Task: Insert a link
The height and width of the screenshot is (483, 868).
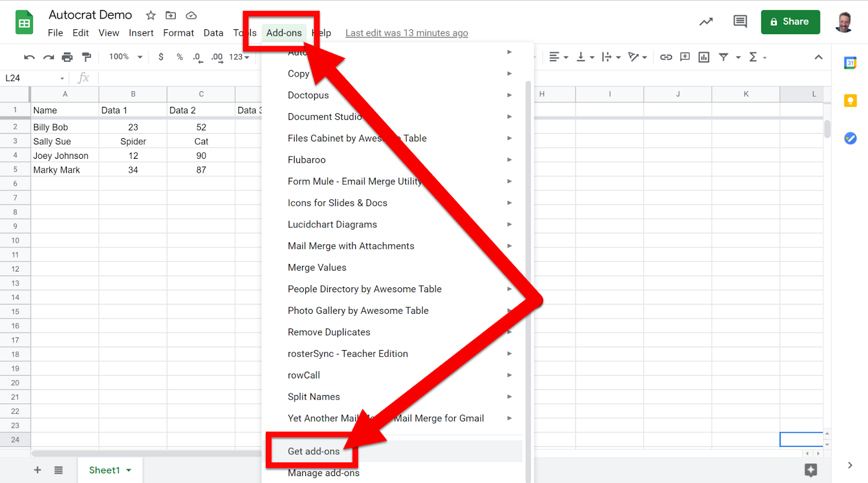Action: click(x=666, y=57)
